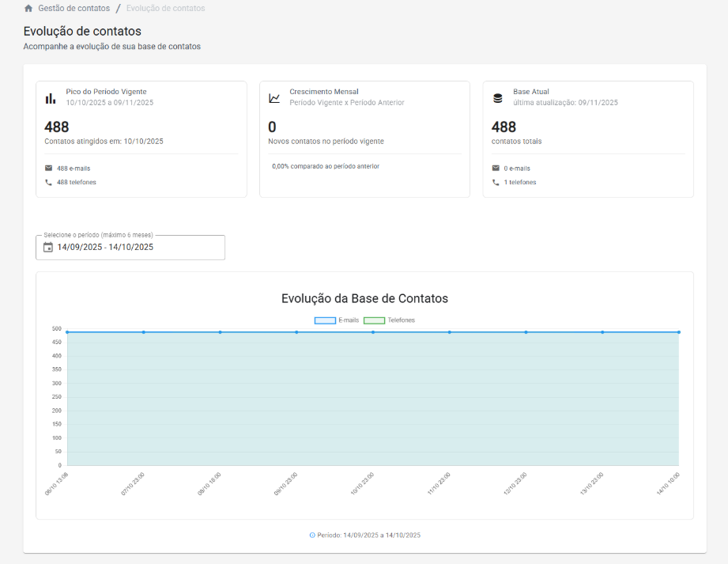The height and width of the screenshot is (564, 728).
Task: Click the envelope icon beside 0 e-mails
Action: point(496,168)
